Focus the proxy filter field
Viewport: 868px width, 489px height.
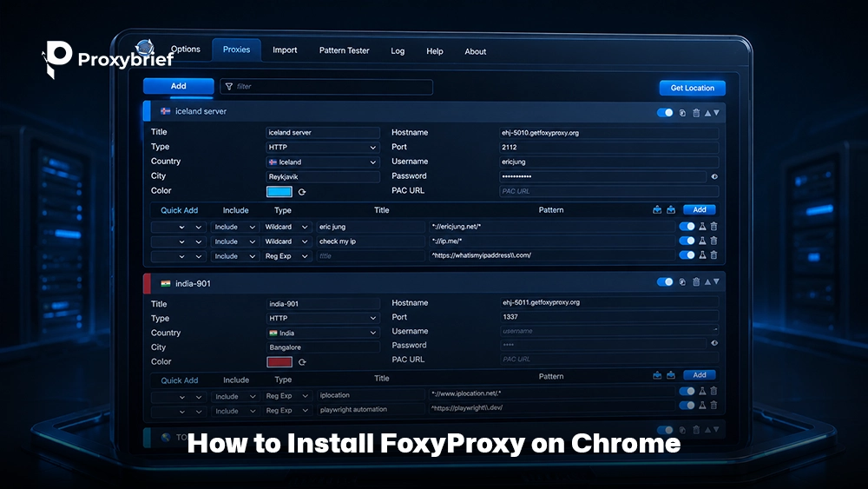326,86
